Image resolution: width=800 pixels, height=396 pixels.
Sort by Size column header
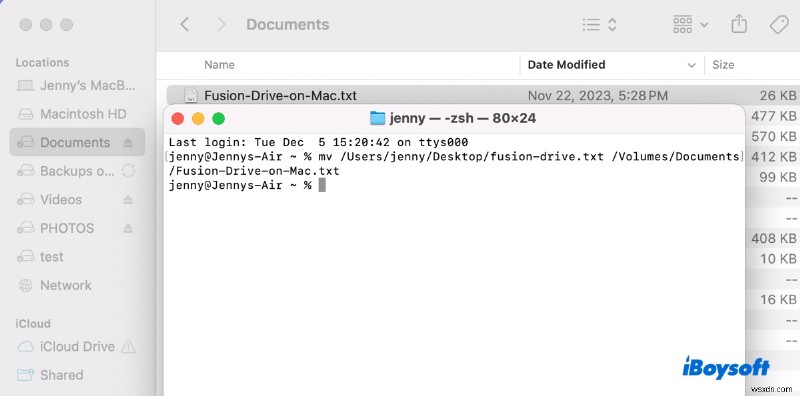point(723,65)
